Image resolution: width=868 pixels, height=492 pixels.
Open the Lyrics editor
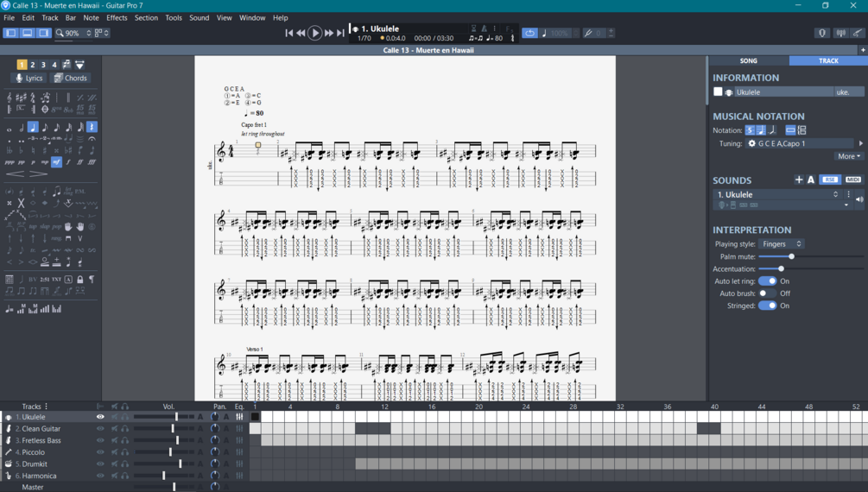pyautogui.click(x=29, y=78)
